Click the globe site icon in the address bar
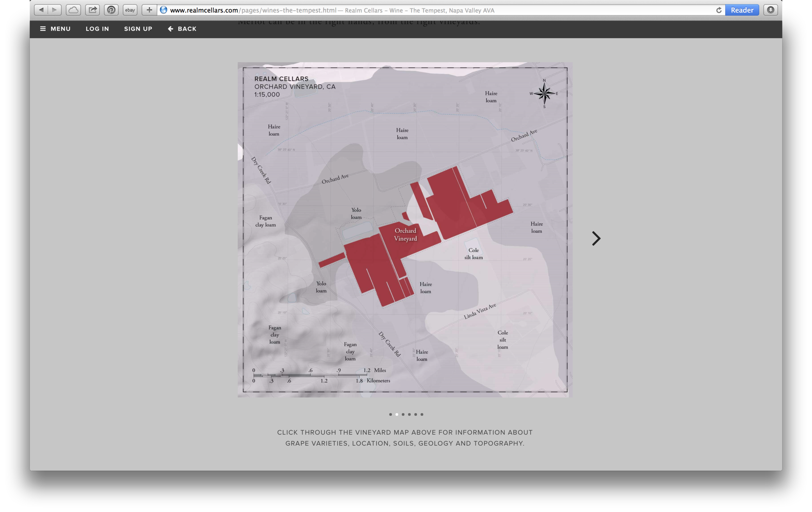The height and width of the screenshot is (512, 812). [164, 10]
